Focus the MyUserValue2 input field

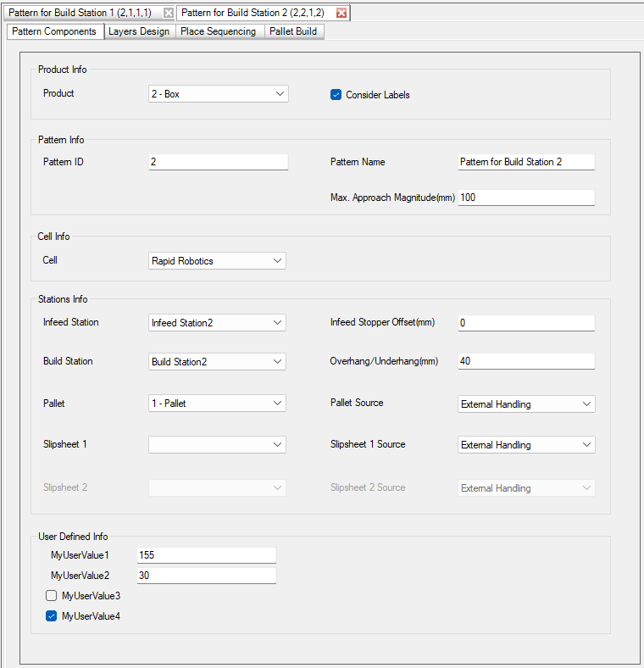(x=207, y=576)
